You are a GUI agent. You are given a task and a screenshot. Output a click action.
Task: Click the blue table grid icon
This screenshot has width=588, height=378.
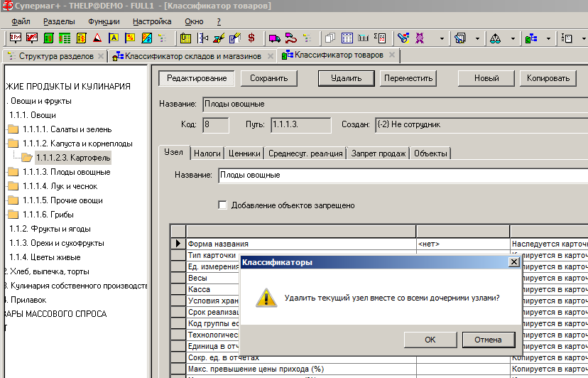click(347, 38)
